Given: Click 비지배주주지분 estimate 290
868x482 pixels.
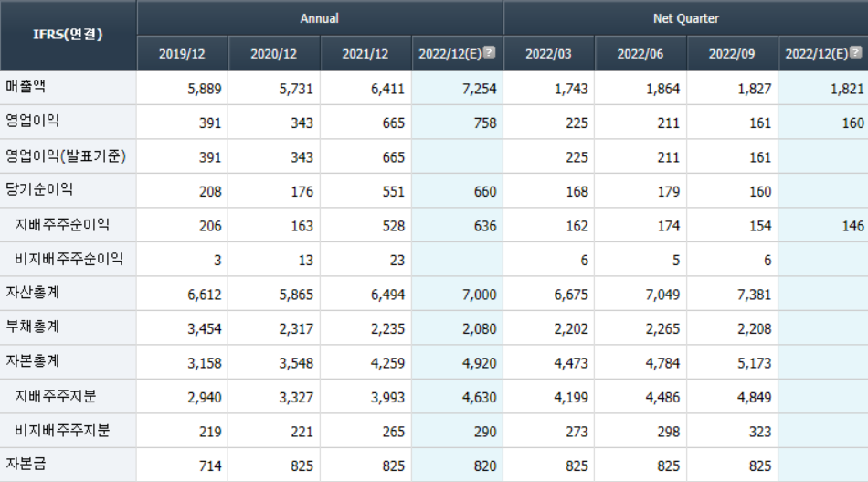Looking at the screenshot, I should point(485,432).
